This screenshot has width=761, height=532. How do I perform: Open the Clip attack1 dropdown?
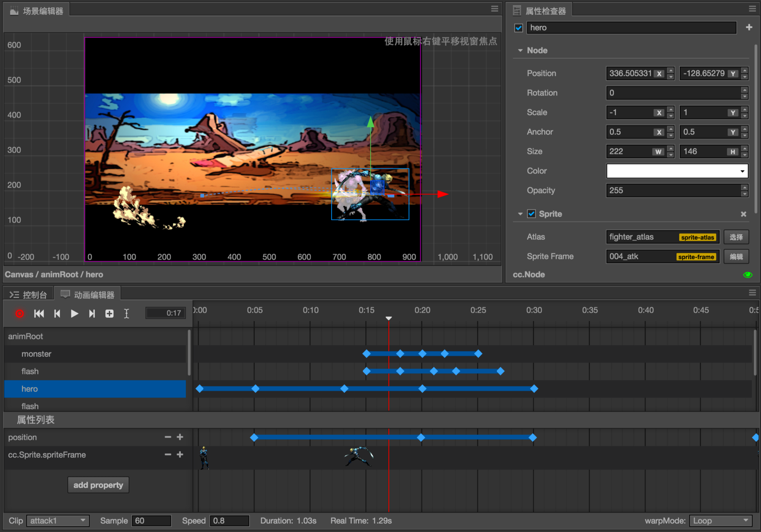58,521
